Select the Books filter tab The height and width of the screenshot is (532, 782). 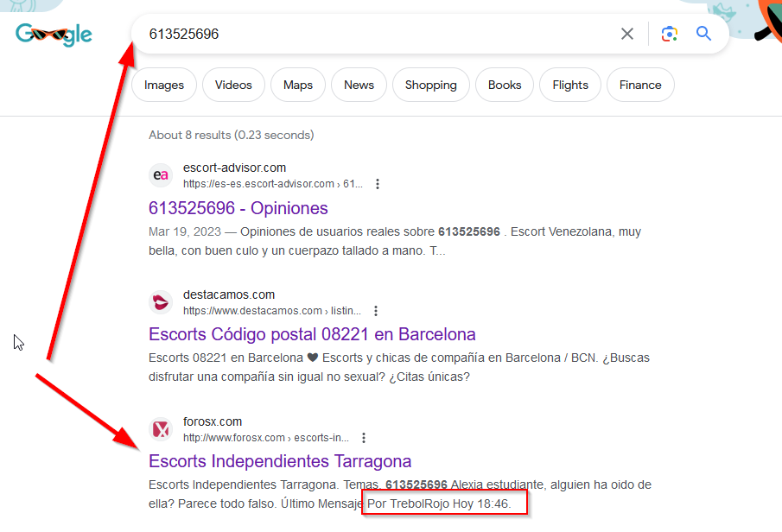click(505, 85)
